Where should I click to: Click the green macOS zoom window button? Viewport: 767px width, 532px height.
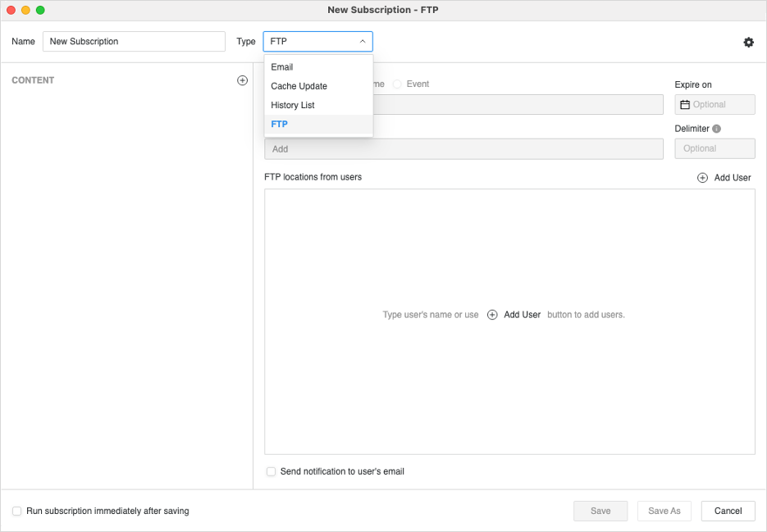pos(40,10)
